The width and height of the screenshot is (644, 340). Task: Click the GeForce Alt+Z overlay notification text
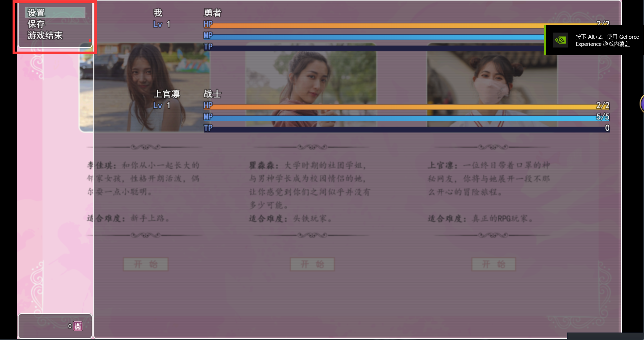[x=607, y=40]
